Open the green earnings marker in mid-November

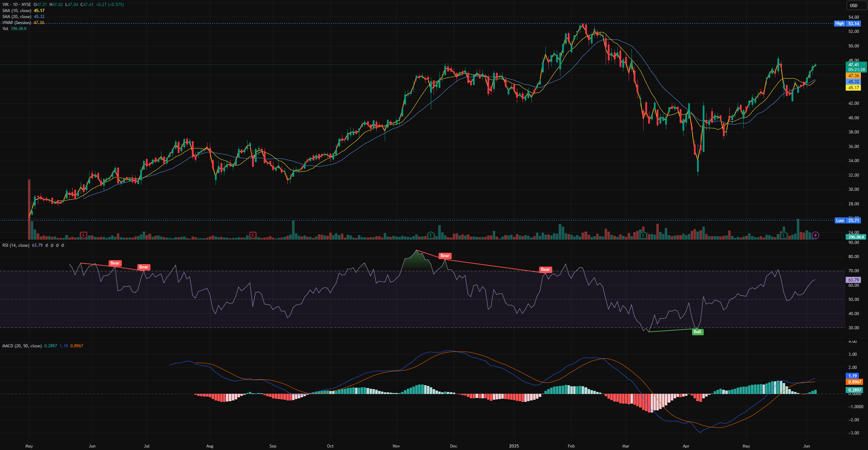coord(431,235)
